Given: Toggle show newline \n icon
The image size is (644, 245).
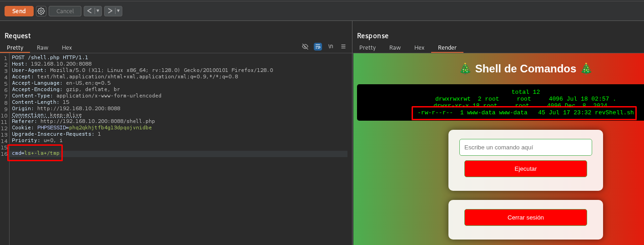Looking at the screenshot, I should 331,46.
